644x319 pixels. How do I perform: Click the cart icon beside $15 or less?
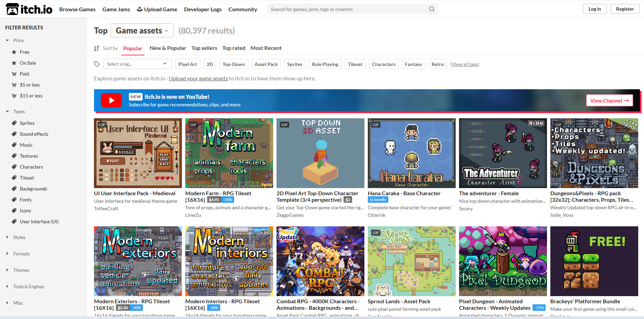coord(14,96)
